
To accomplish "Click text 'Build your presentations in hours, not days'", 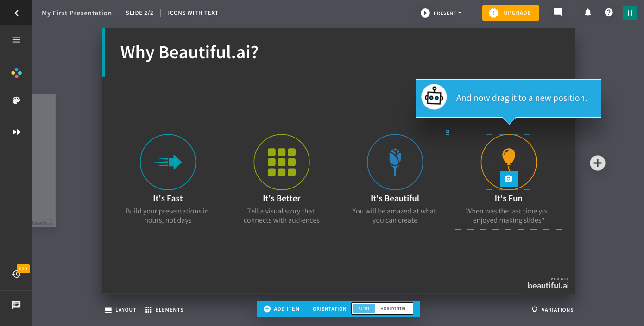I will (167, 216).
